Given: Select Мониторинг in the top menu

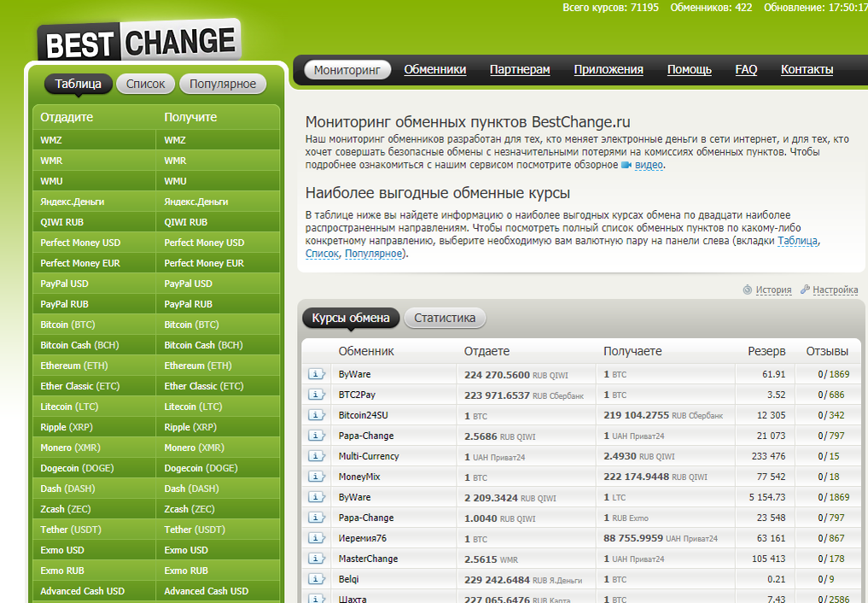Looking at the screenshot, I should 347,70.
